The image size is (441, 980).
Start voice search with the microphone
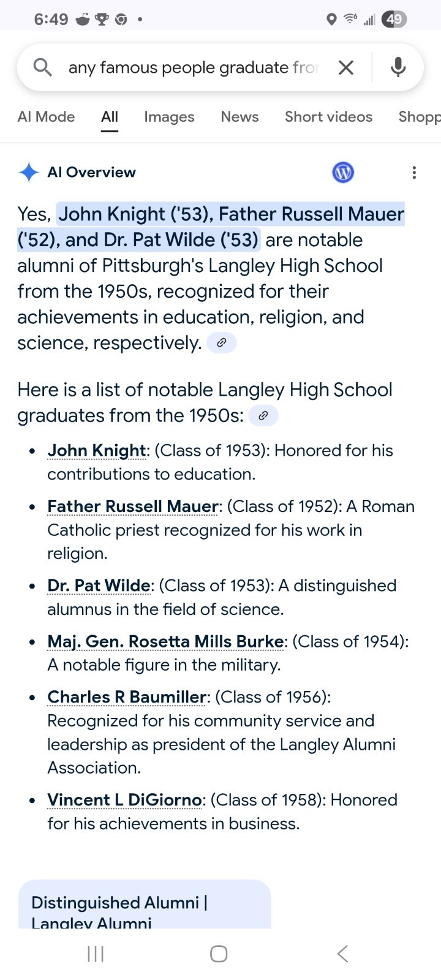(x=398, y=67)
